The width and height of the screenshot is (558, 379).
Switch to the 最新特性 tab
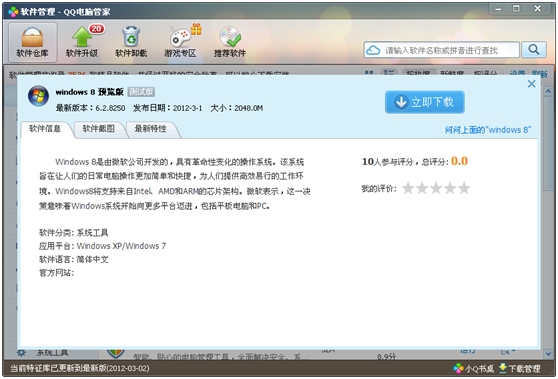pos(151,129)
